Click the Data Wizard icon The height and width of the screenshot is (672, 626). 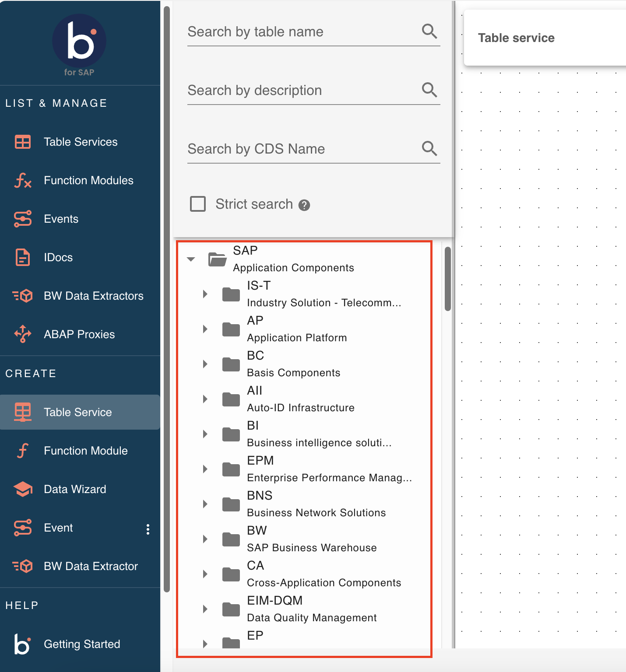tap(22, 489)
